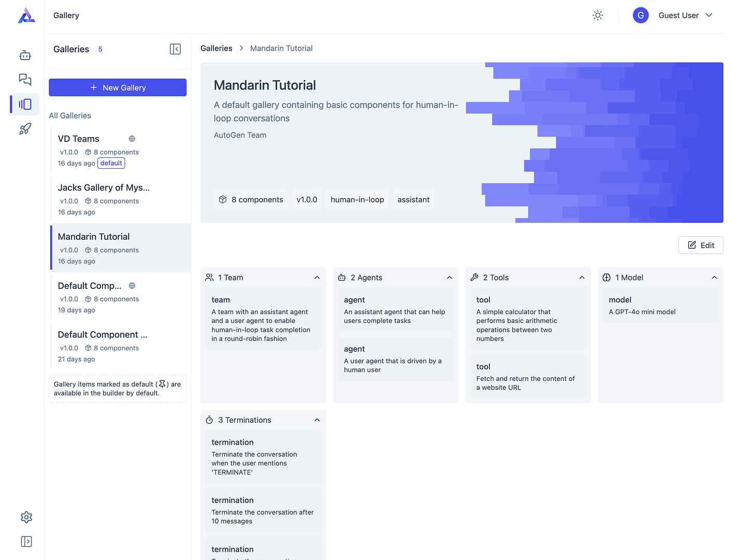Open Settings gear icon in sidebar
This screenshot has width=754, height=560.
click(26, 517)
